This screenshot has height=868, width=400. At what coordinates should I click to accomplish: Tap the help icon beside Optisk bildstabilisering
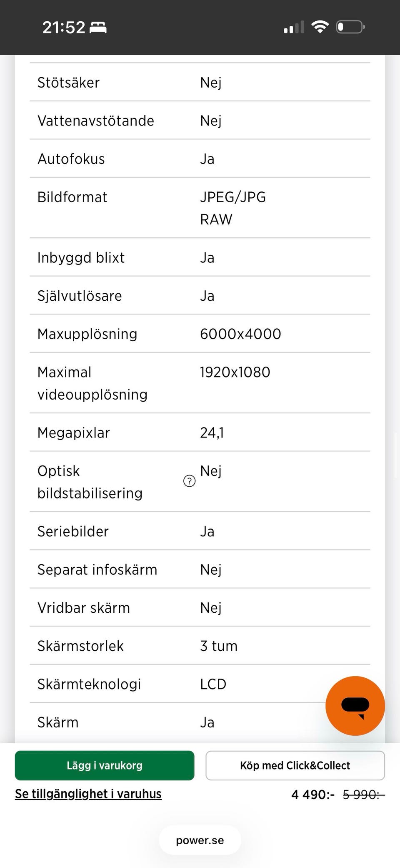(189, 481)
